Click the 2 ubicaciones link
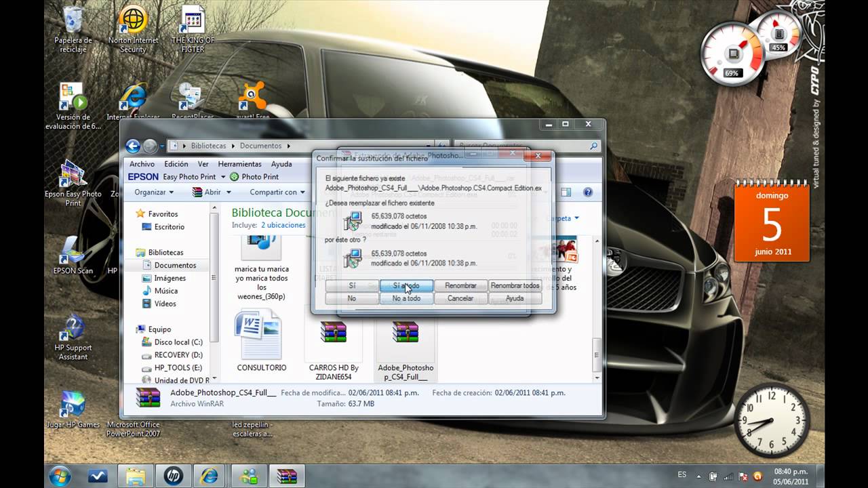 point(283,225)
